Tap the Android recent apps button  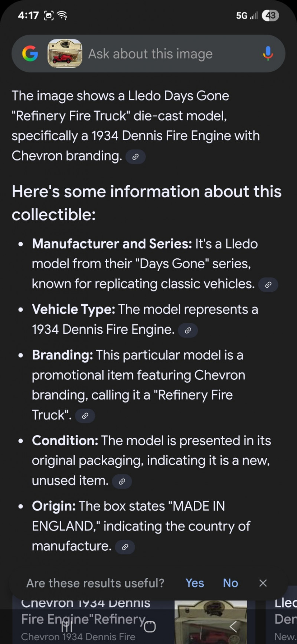67,627
